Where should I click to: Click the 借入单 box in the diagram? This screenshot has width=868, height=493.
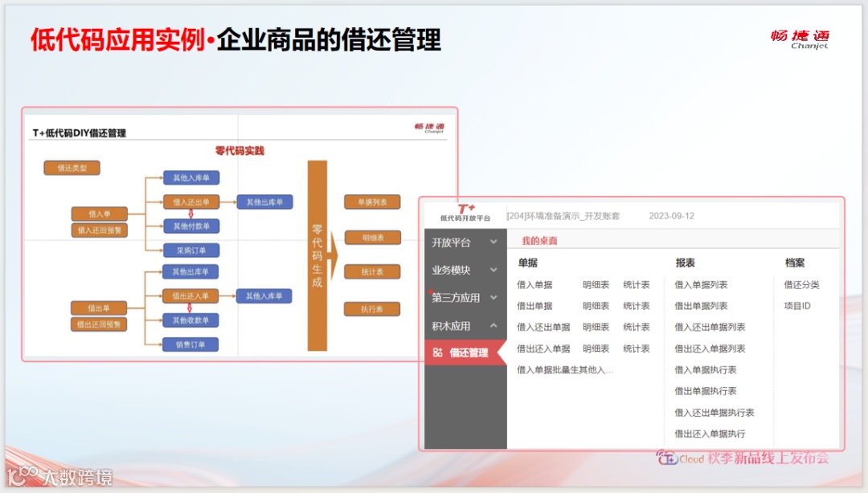pyautogui.click(x=100, y=214)
